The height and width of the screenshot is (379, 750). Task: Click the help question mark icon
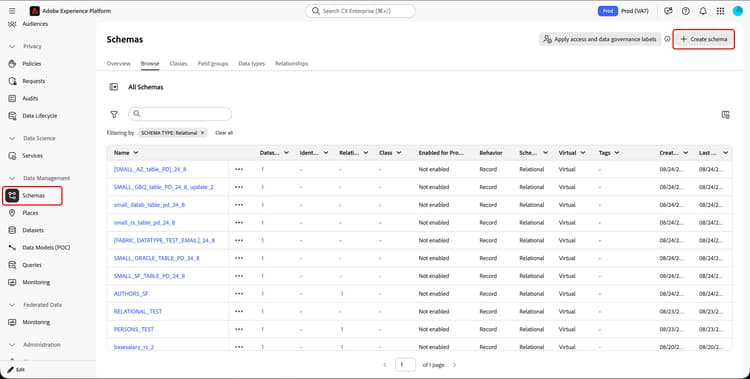coord(685,11)
